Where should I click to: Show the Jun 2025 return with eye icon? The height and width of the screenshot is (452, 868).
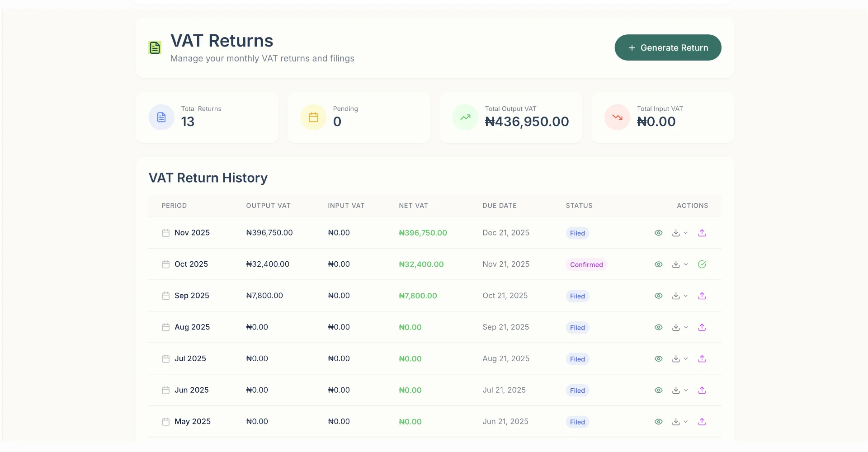(x=658, y=390)
